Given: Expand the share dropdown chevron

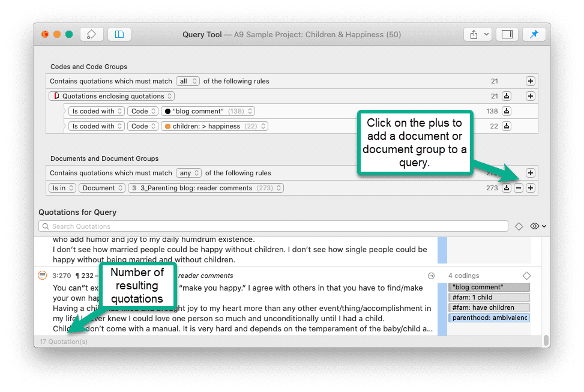Looking at the screenshot, I should click(486, 34).
